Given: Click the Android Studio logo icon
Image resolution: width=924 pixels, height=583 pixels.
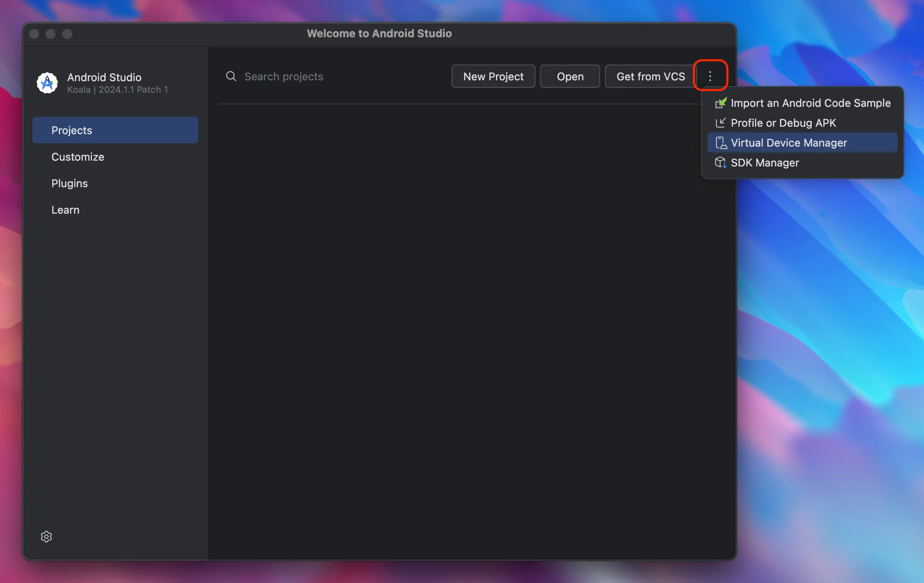Looking at the screenshot, I should click(x=47, y=83).
